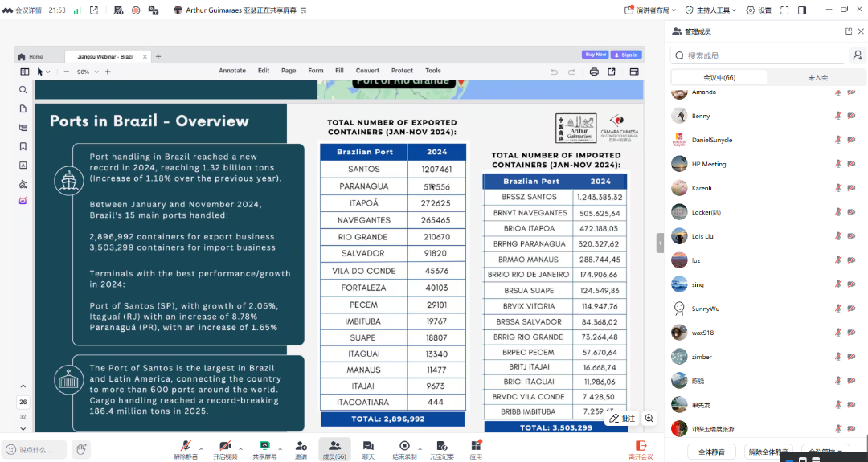
Task: Click the PDF editor zoom in plus
Action: [108, 72]
